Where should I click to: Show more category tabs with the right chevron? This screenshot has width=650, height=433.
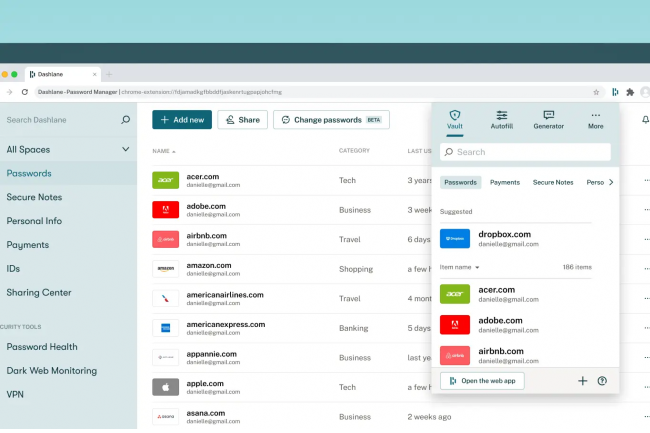point(611,182)
